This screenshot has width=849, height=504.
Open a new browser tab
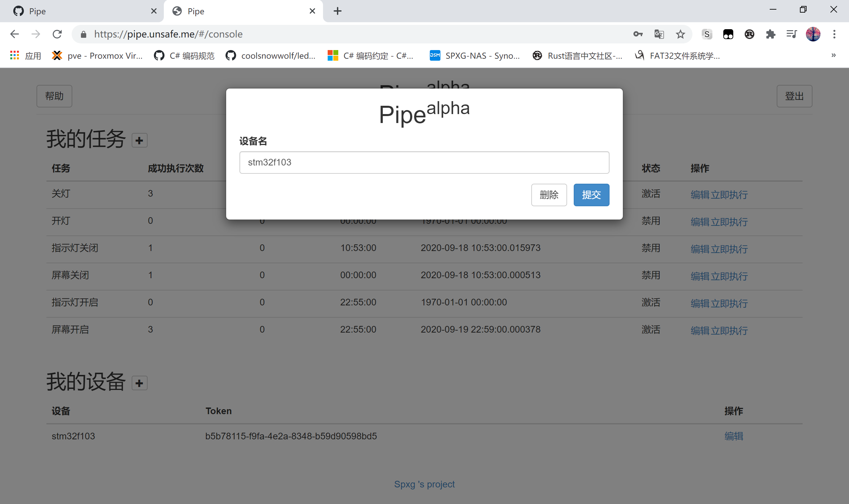tap(337, 11)
